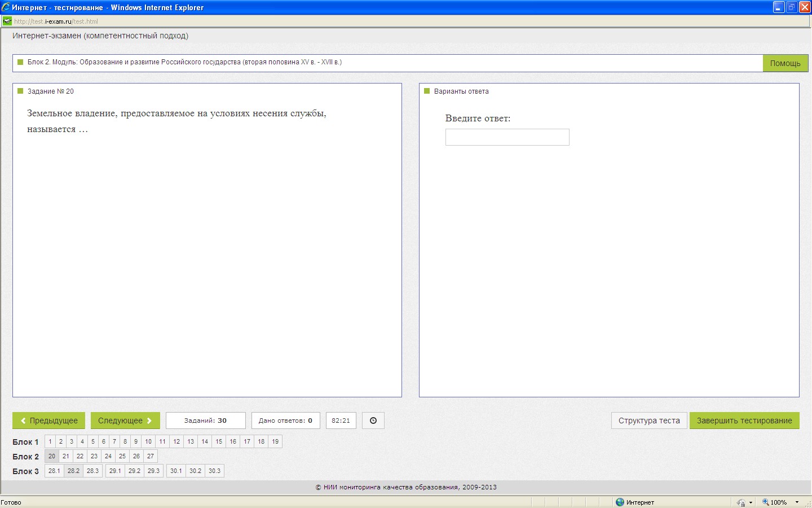This screenshot has width=812, height=508.
Task: Click the Internet zone globe icon
Action: [x=620, y=502]
